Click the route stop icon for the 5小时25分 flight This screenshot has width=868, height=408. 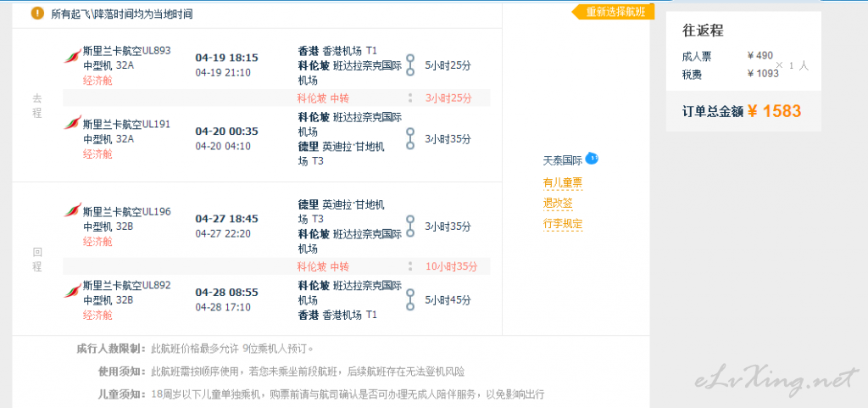(410, 64)
